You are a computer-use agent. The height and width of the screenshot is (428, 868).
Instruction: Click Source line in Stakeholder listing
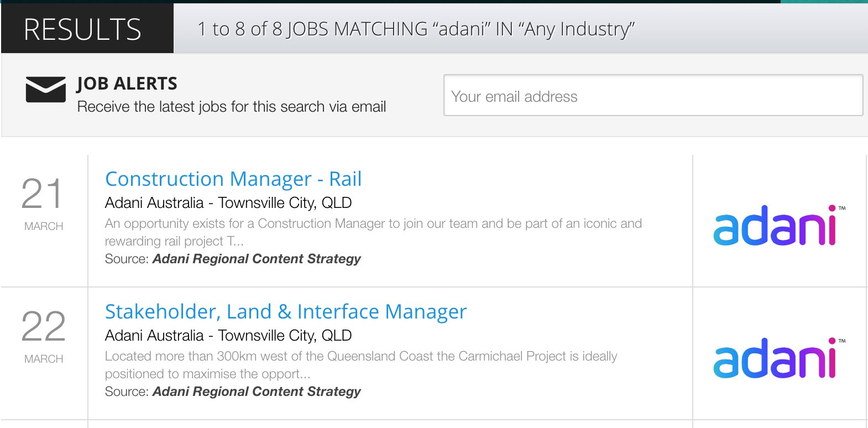click(x=232, y=392)
